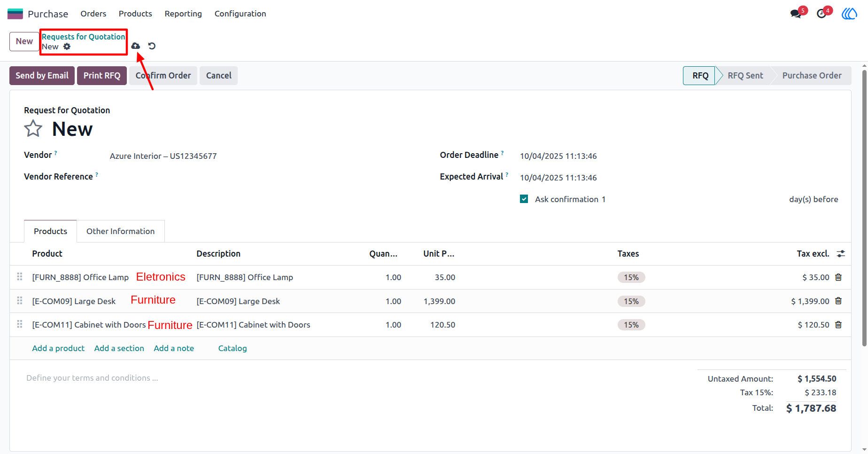Screen dimensions: 868x454
Task: Delete the Cabinet with Doors line
Action: (x=838, y=324)
